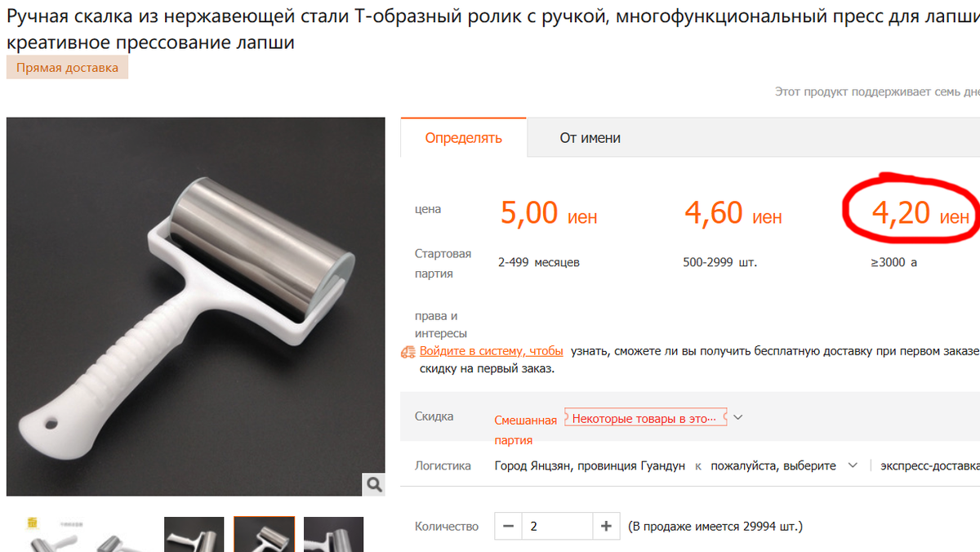
Task: Click the delivery truck icon beside login link
Action: tap(408, 352)
